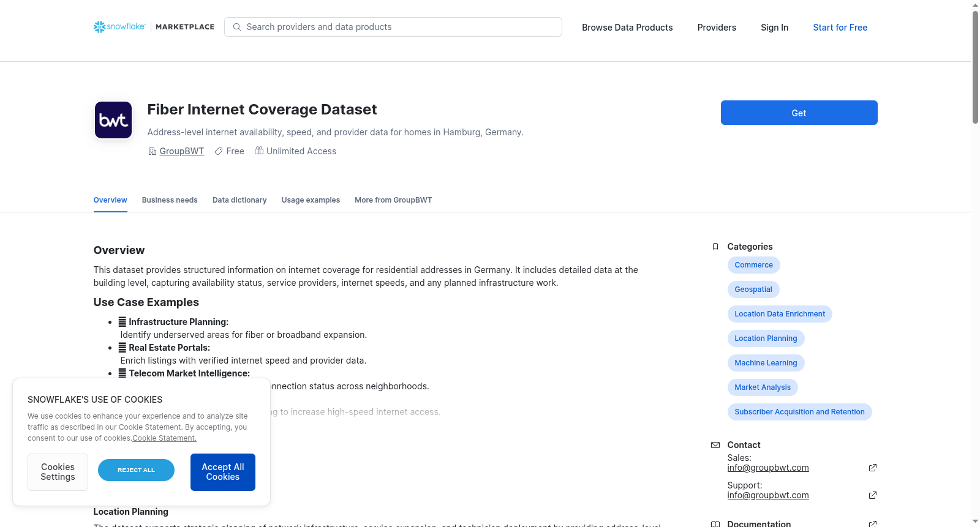Select the Machine Learning category chip

point(766,363)
